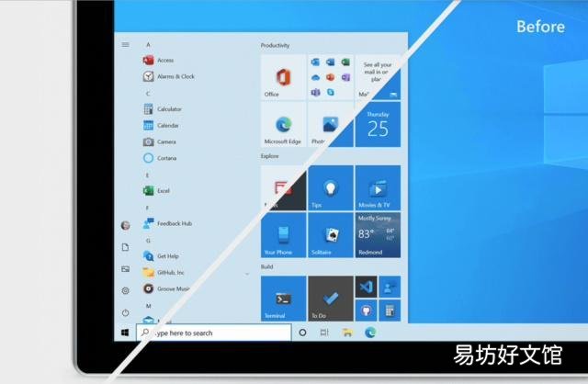Launch Calculator from the app list
This screenshot has height=384, width=588.
tap(163, 109)
